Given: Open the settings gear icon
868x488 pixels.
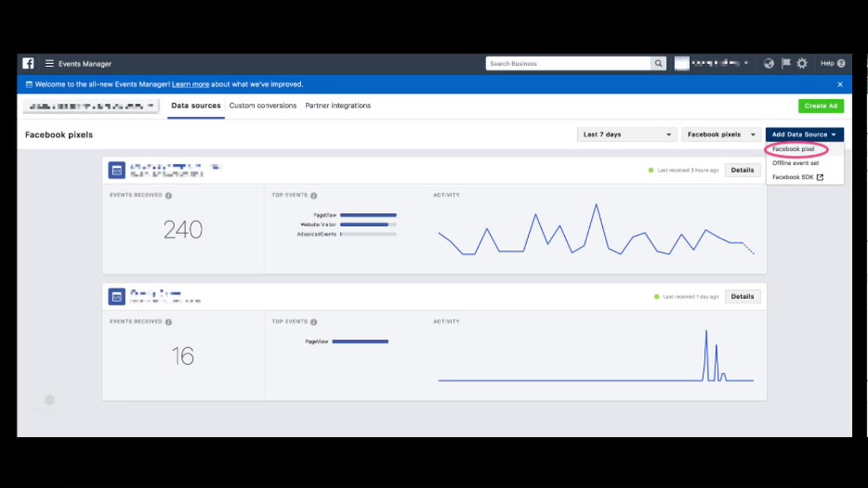Looking at the screenshot, I should pos(802,63).
